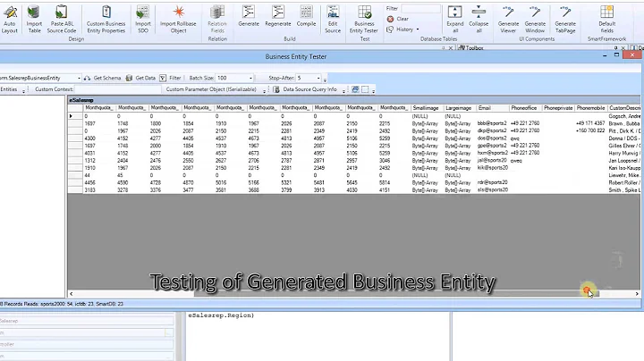Click the eSalesrep.Region) code line

[221, 315]
